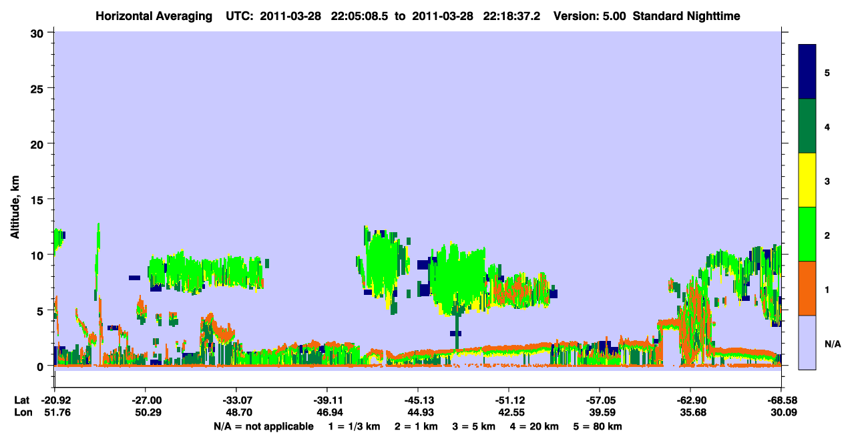The width and height of the screenshot is (868, 445).
Task: Click latitude value -20.92
Action: [x=54, y=400]
